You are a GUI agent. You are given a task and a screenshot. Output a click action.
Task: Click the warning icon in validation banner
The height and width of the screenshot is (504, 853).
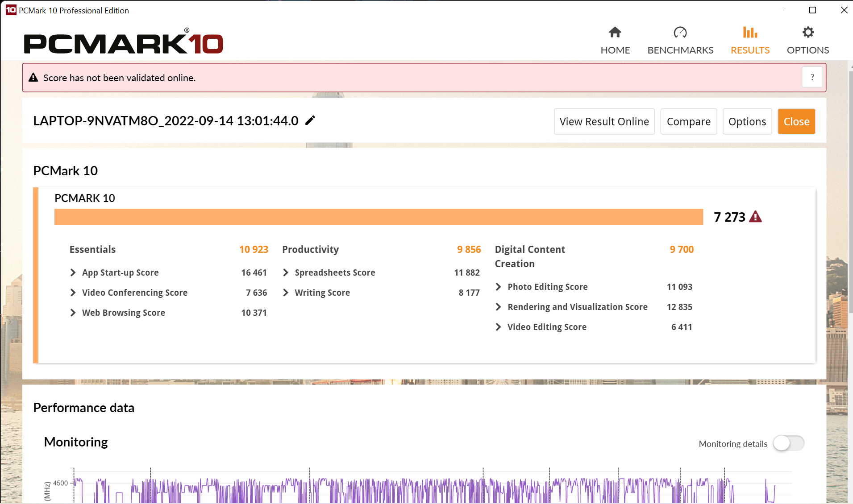point(33,78)
